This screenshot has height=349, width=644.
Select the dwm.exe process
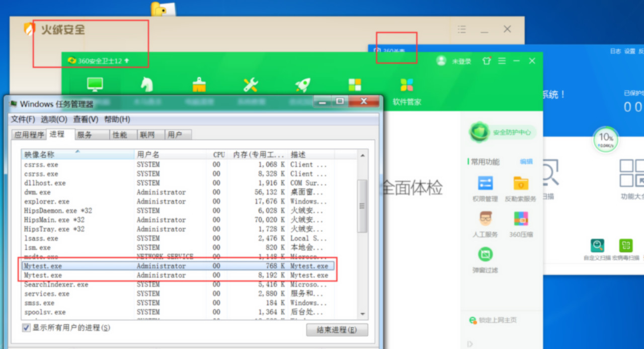pos(179,192)
